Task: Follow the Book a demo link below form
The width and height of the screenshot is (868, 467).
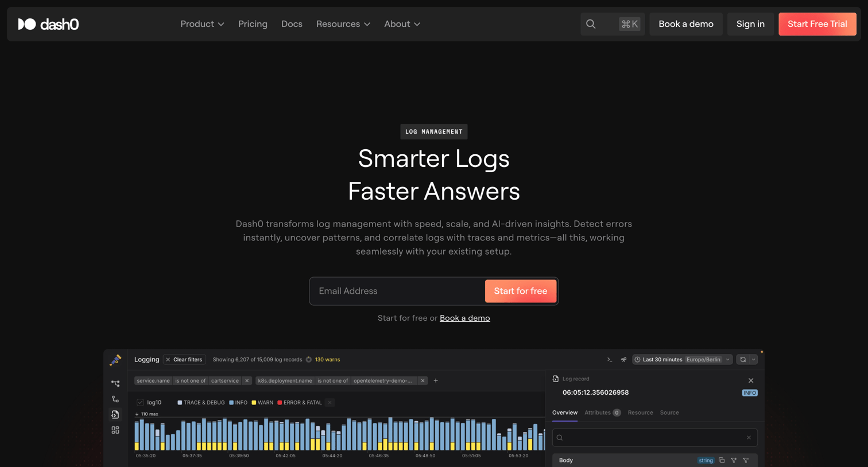Action: pyautogui.click(x=465, y=318)
